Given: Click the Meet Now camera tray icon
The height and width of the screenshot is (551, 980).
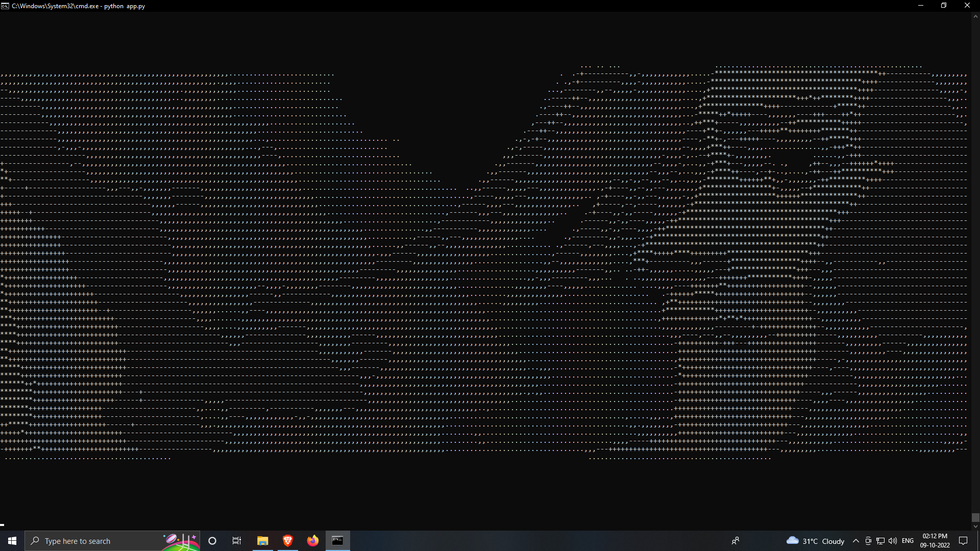Looking at the screenshot, I should click(x=868, y=541).
